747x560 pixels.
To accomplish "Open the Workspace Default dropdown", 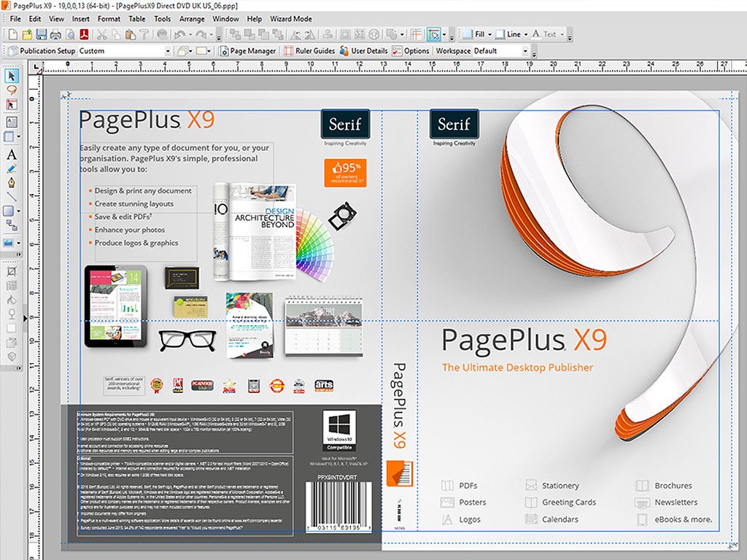I will (525, 51).
